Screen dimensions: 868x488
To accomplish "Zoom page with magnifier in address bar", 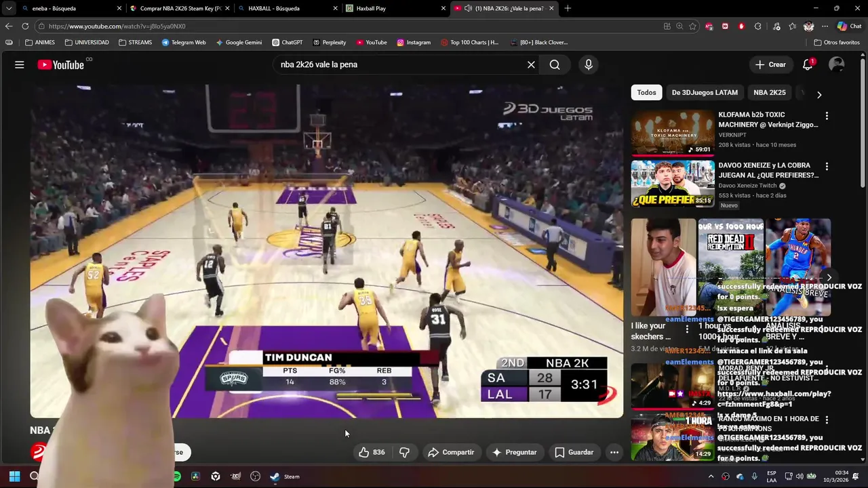I will click(680, 26).
